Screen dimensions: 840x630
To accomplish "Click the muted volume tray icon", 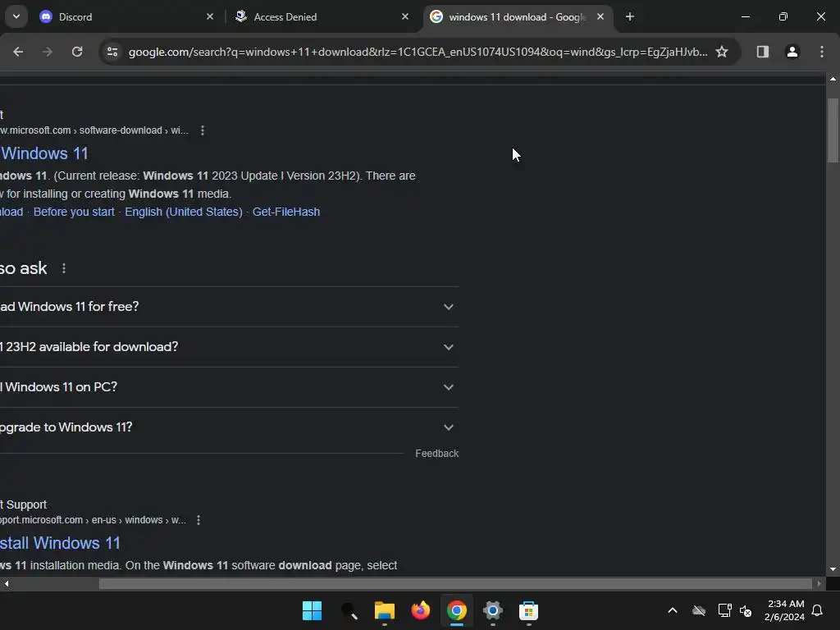I will coord(746,610).
